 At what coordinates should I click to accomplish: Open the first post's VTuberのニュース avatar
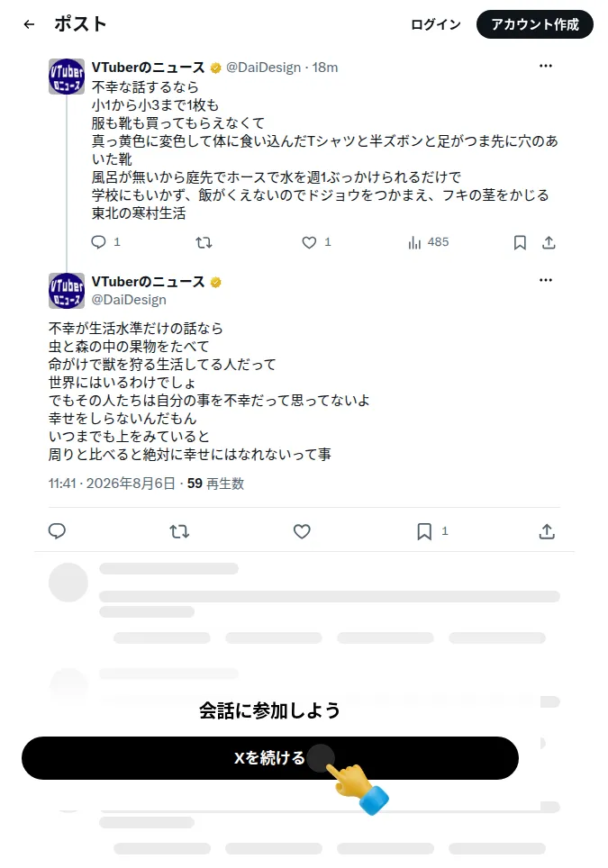coord(67,77)
